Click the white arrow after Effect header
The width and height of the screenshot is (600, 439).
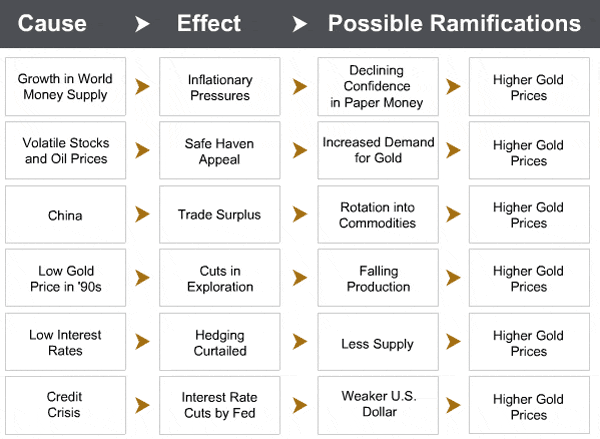300,24
